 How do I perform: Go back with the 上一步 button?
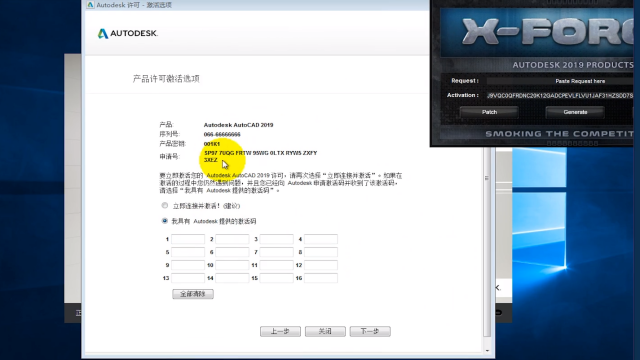(x=280, y=331)
